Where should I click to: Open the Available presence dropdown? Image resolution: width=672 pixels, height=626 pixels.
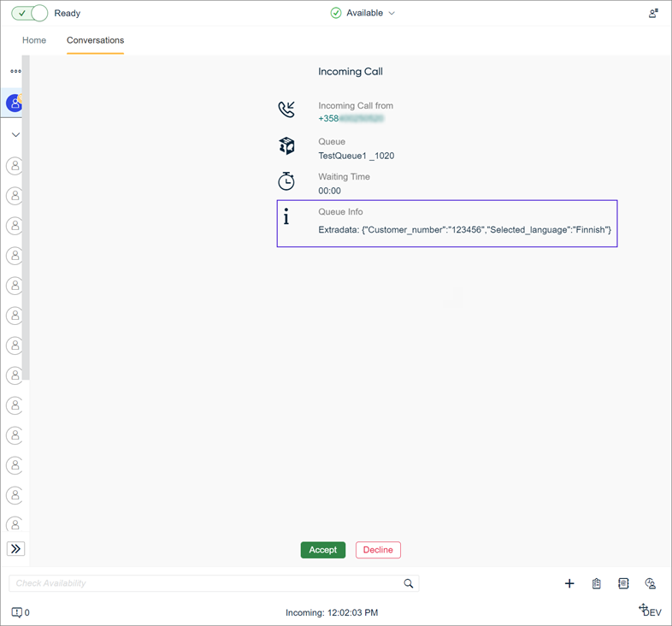point(363,14)
